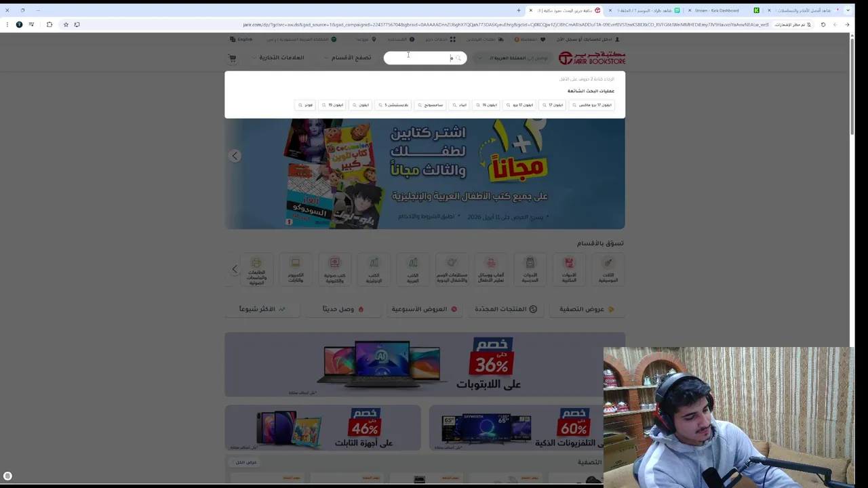Click the Jarir Bookstore logo
This screenshot has width=868, height=488.
coord(591,58)
